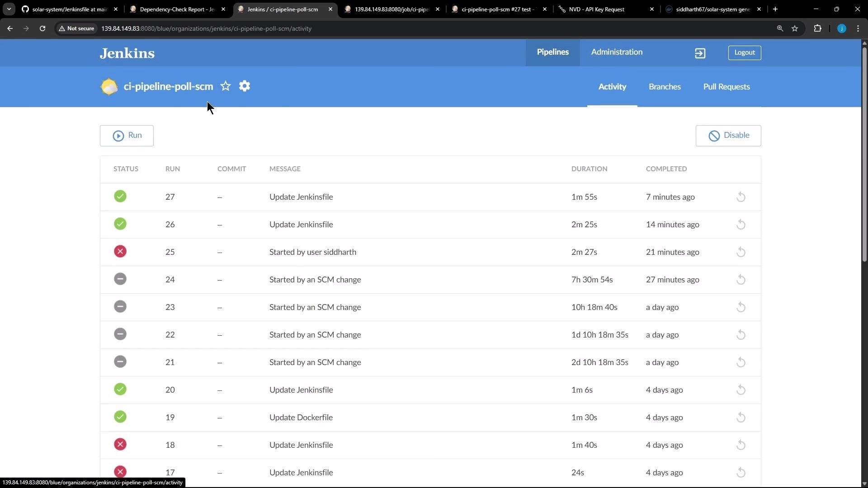Image resolution: width=868 pixels, height=488 pixels.
Task: Switch to Activity tab
Action: pos(612,87)
